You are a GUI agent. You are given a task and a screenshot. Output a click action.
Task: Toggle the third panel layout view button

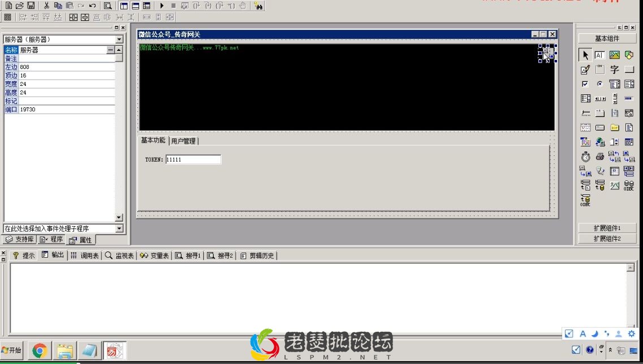click(146, 6)
